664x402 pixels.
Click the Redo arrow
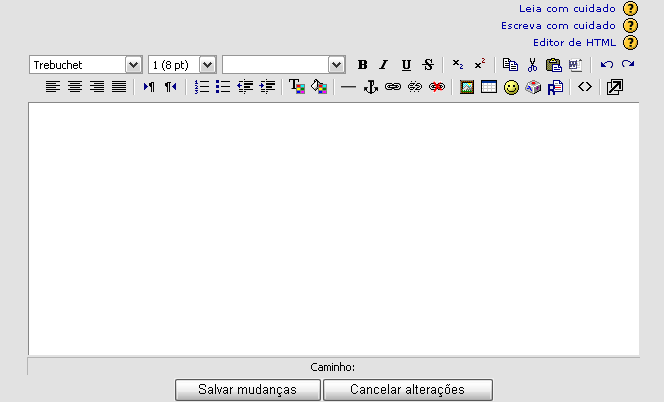(x=628, y=64)
